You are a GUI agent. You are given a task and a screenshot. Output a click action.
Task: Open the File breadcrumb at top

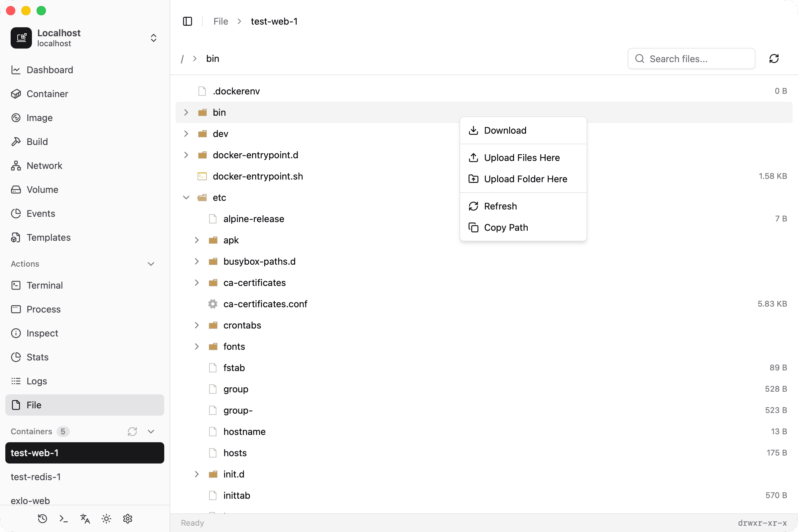[x=220, y=21]
